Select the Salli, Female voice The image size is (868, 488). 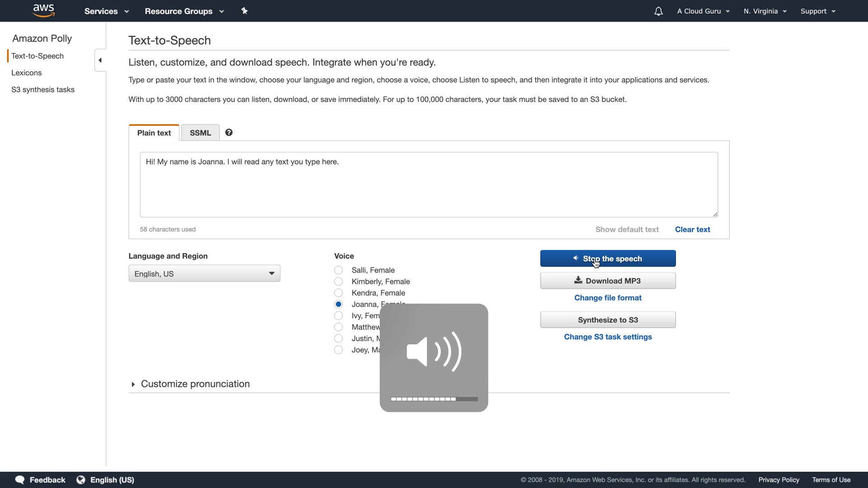[339, 270]
